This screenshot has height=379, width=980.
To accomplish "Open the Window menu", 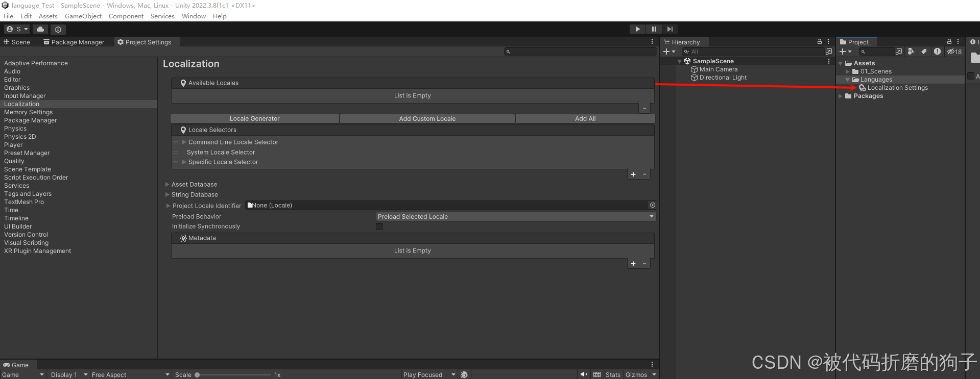I will (x=194, y=16).
